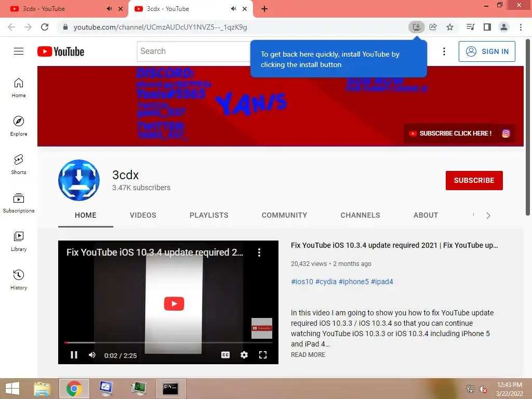Bookmark this page with the star icon
Screen dimensions: 532x399
(x=450, y=27)
